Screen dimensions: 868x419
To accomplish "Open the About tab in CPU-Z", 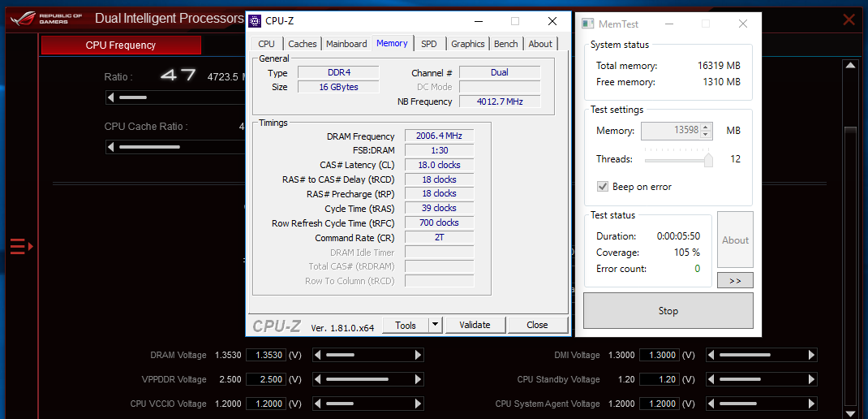I will point(540,44).
